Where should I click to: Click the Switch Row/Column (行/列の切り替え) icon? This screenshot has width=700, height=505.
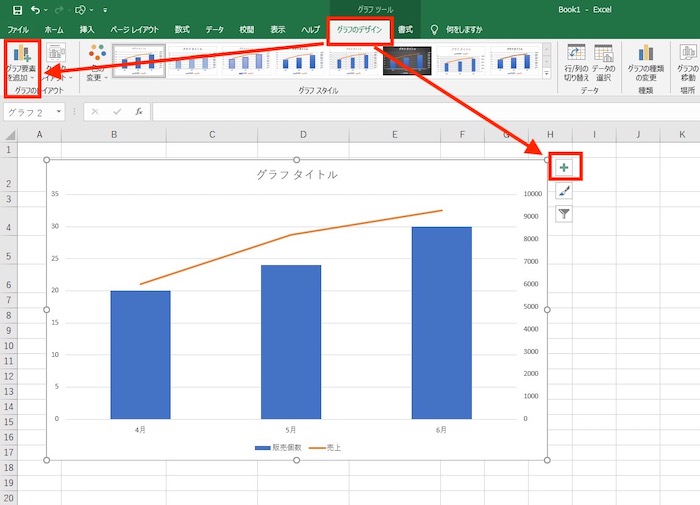(576, 62)
